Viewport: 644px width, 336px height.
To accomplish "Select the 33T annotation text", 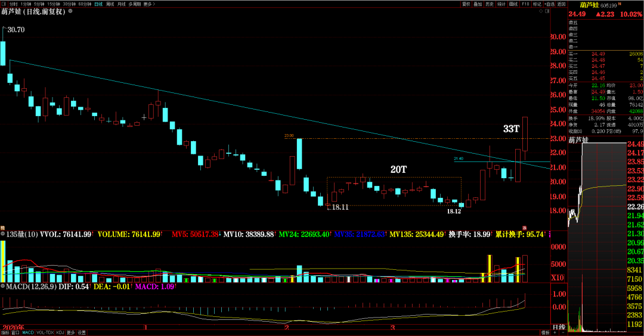I will (512, 129).
